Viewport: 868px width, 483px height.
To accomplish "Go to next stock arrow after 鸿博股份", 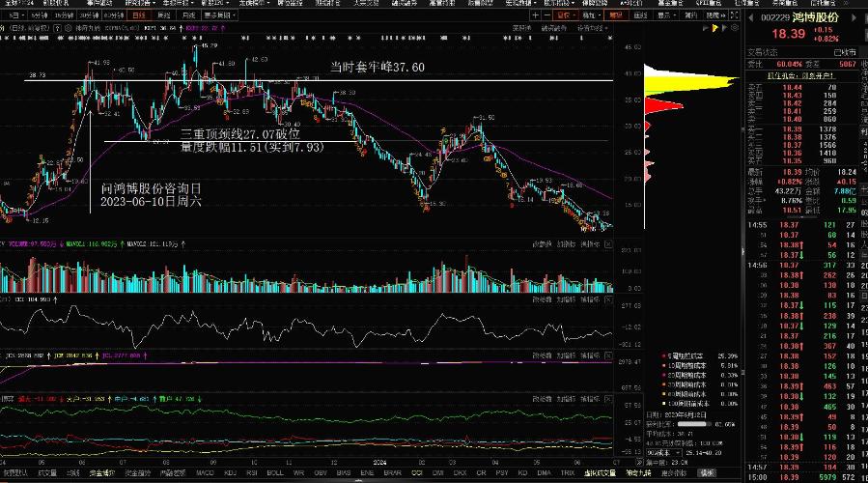I will click(x=854, y=17).
